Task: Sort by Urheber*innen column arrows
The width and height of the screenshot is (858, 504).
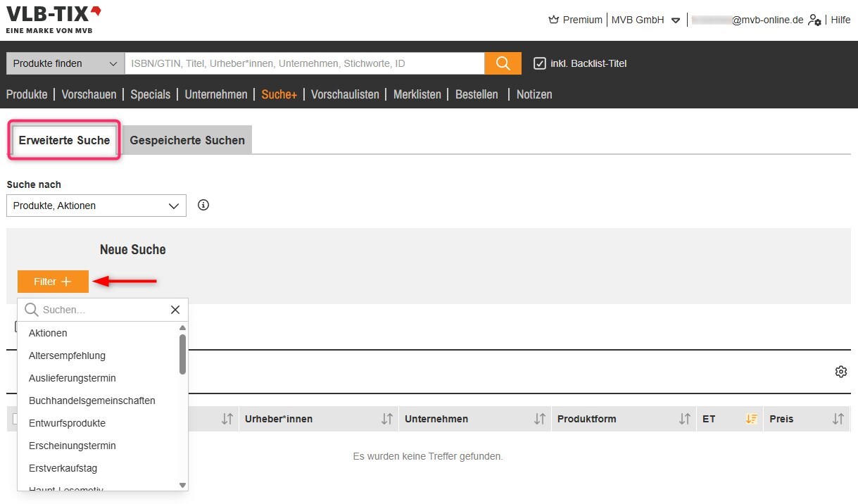Action: (386, 419)
